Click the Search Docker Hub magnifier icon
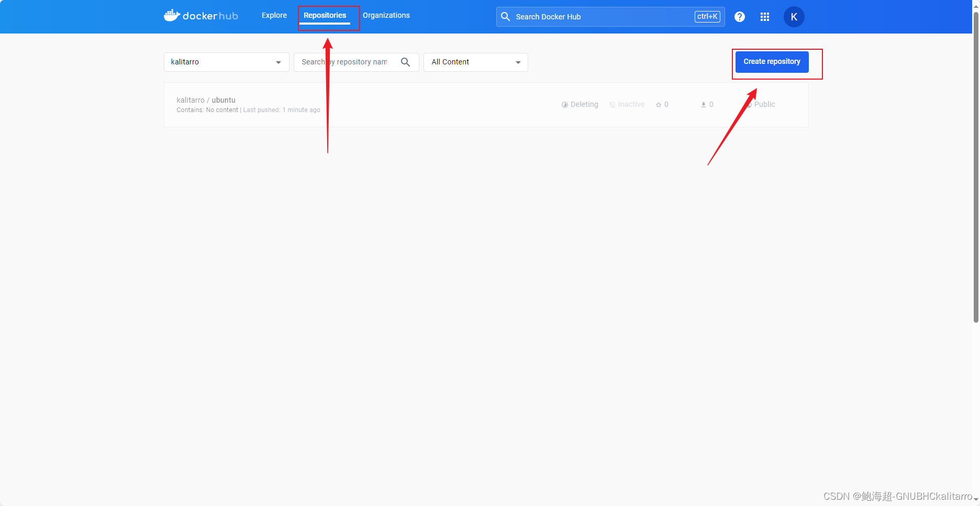Viewport: 980px width, 506px height. pos(505,17)
